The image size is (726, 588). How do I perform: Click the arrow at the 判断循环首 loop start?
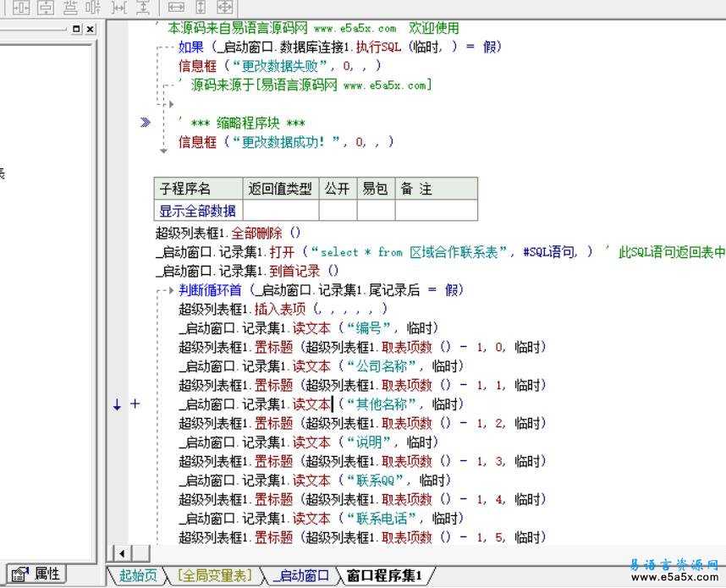coord(171,290)
